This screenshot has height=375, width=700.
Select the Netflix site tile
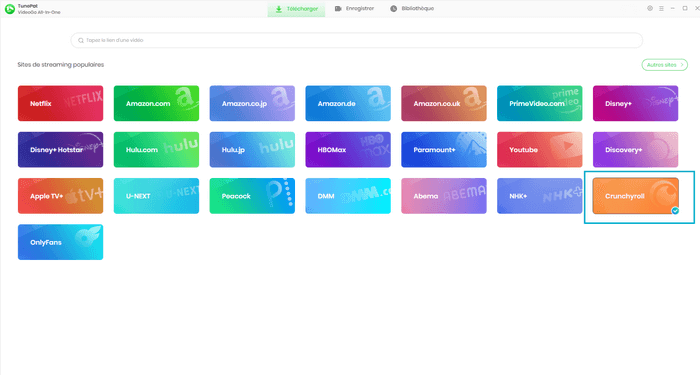click(x=60, y=103)
